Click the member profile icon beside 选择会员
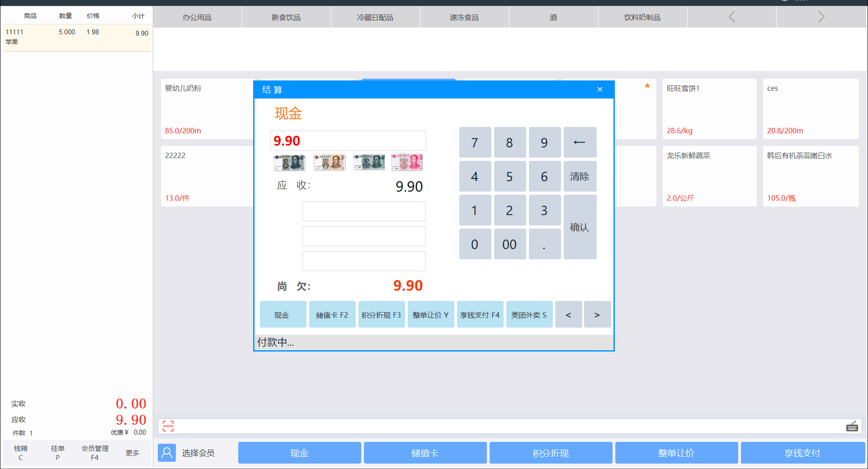The image size is (868, 469). click(167, 453)
